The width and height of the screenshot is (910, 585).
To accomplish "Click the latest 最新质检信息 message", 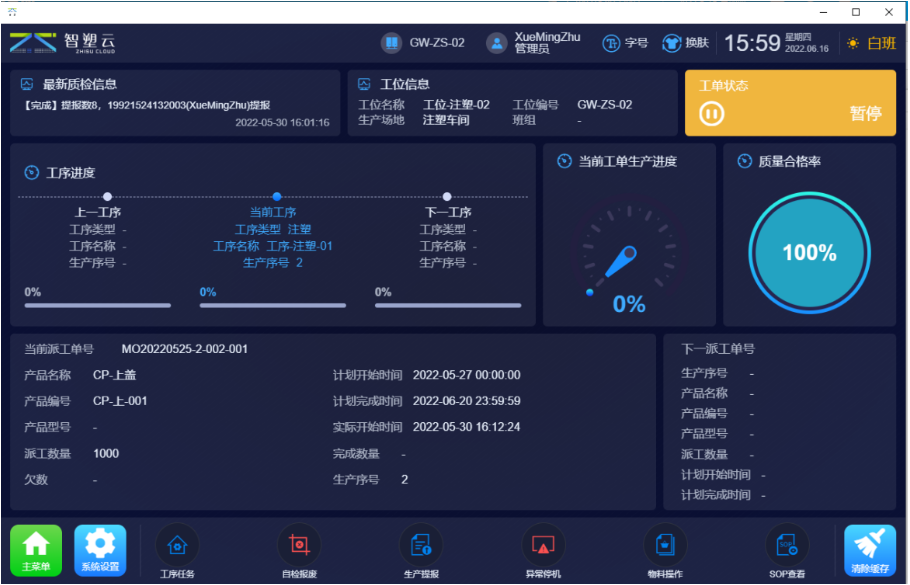I will tap(146, 105).
